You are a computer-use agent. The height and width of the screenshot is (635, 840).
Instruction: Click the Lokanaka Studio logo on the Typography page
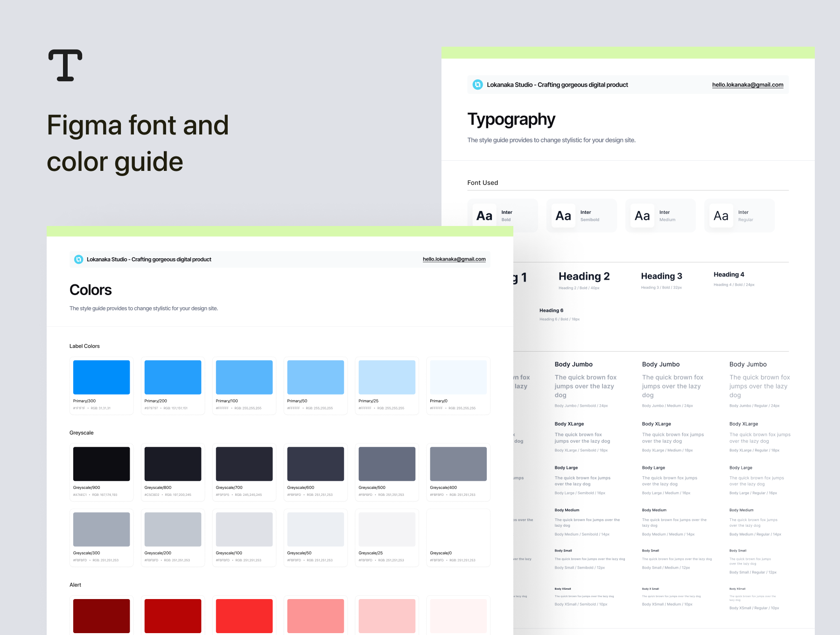478,85
